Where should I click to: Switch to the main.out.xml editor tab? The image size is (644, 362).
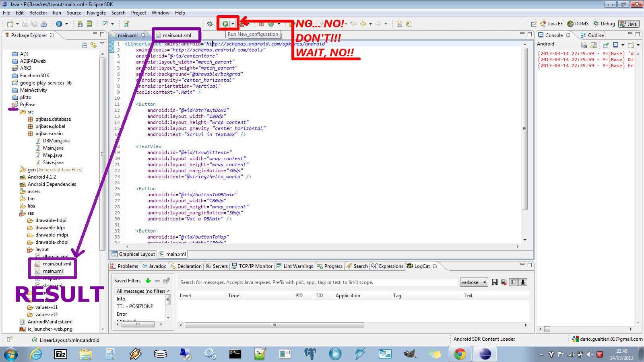click(x=177, y=35)
